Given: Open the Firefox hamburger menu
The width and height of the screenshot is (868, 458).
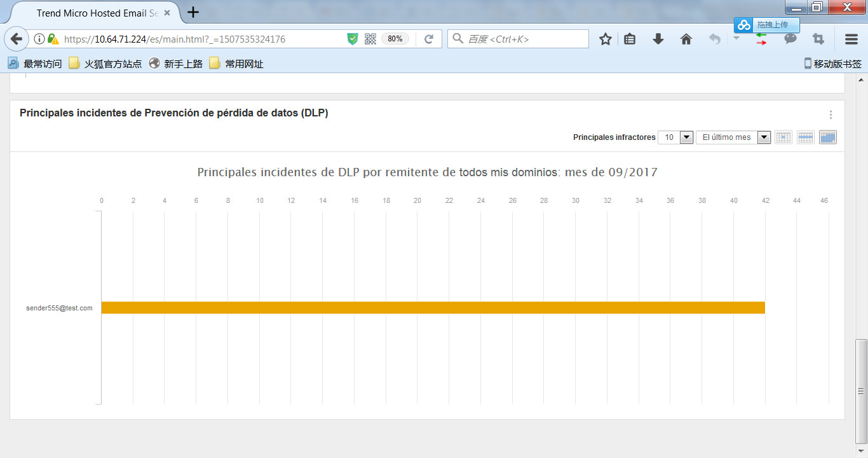Looking at the screenshot, I should [851, 39].
